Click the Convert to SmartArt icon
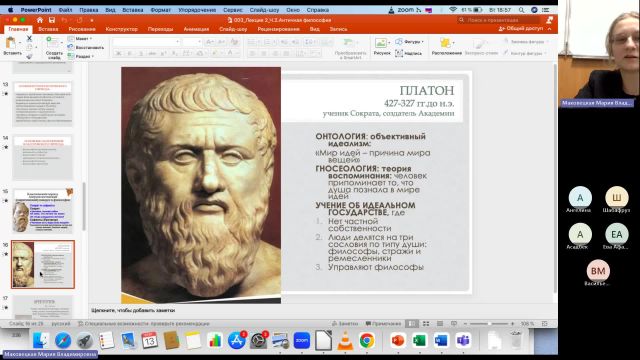The width and height of the screenshot is (640, 360). (349, 43)
